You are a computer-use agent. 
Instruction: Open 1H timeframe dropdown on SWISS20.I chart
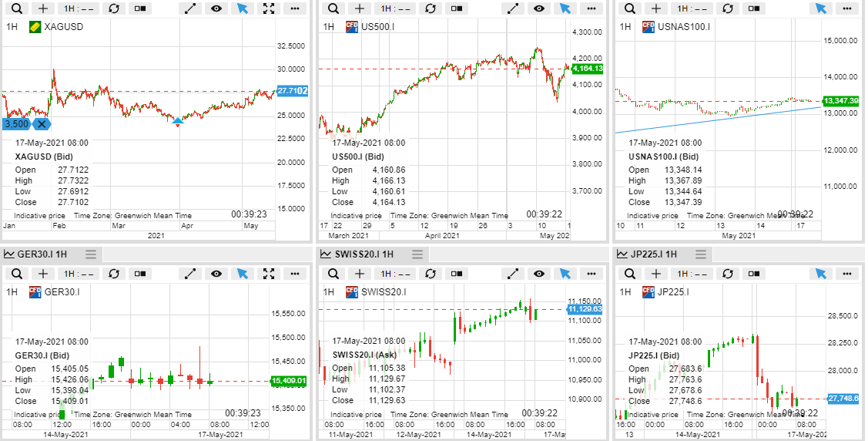coord(395,274)
